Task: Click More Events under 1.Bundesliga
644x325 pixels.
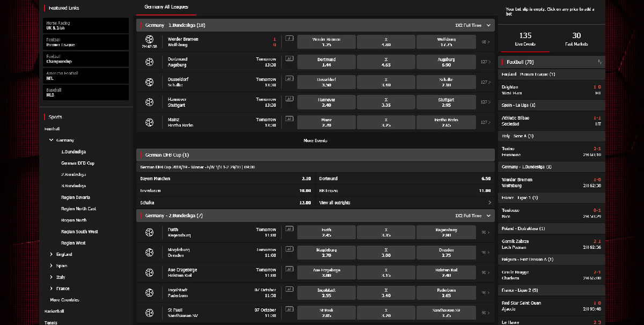Action: click(315, 141)
